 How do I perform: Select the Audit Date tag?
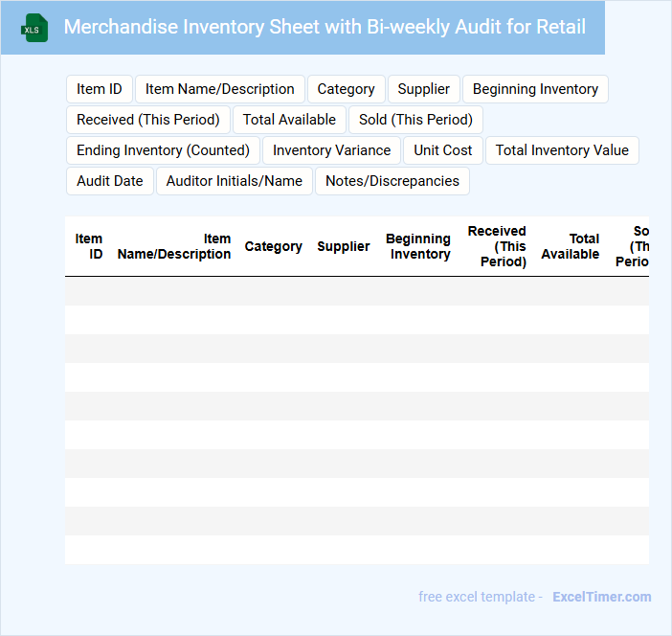[109, 181]
